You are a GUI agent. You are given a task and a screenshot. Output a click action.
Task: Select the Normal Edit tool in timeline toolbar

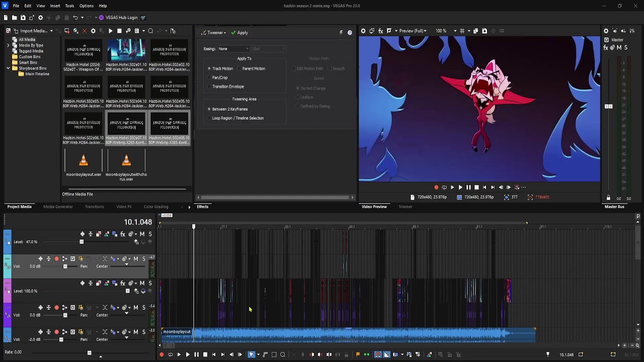(x=251, y=354)
